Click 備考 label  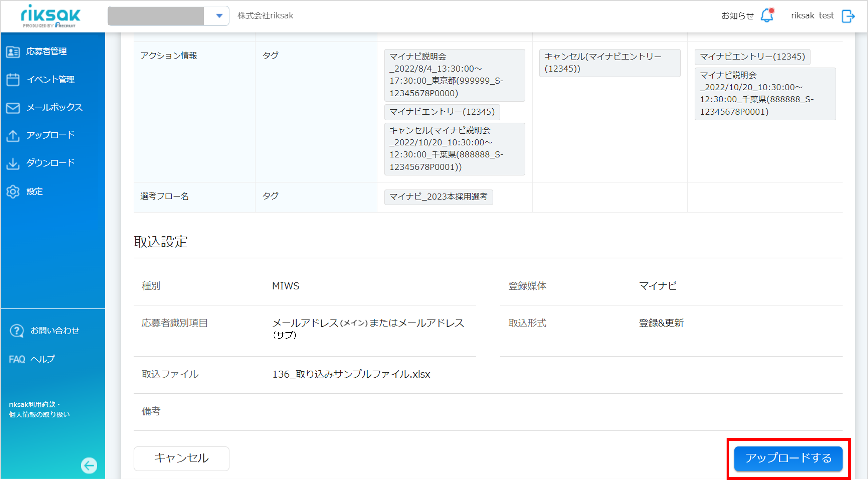click(x=151, y=411)
